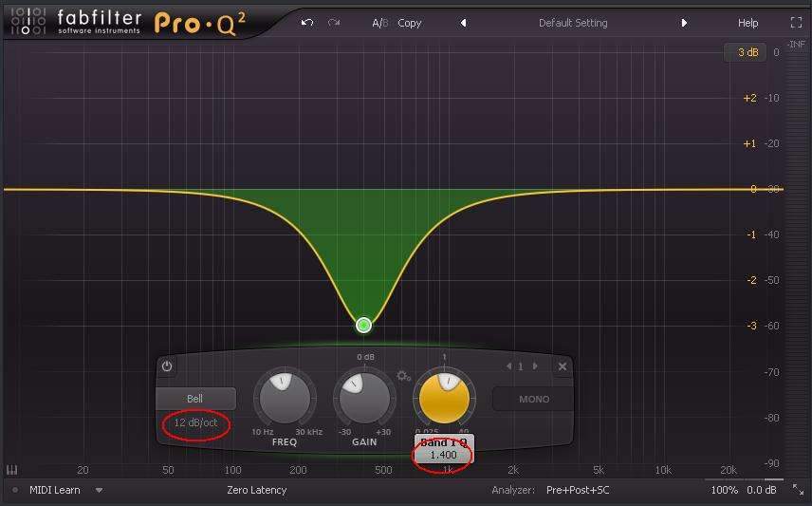
Task: Click the redo arrow icon
Action: click(334, 23)
